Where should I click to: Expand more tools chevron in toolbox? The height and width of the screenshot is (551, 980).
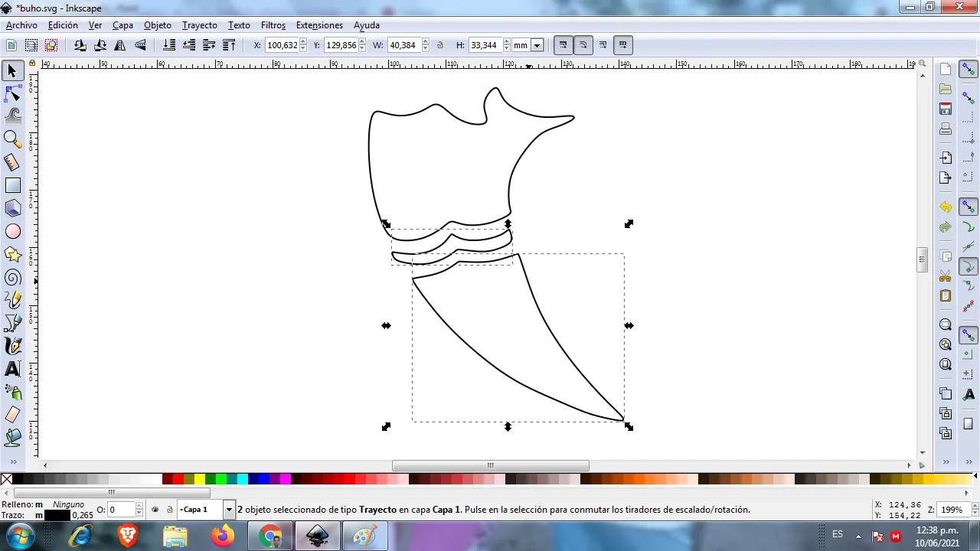tap(12, 462)
